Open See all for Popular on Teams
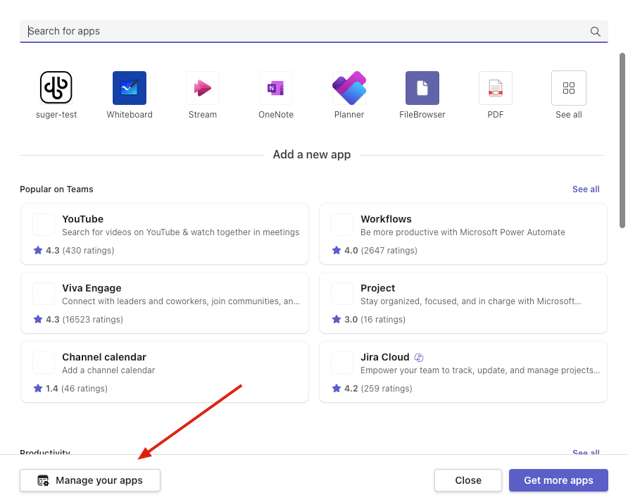Screen dimensions: 628x500 (586, 189)
